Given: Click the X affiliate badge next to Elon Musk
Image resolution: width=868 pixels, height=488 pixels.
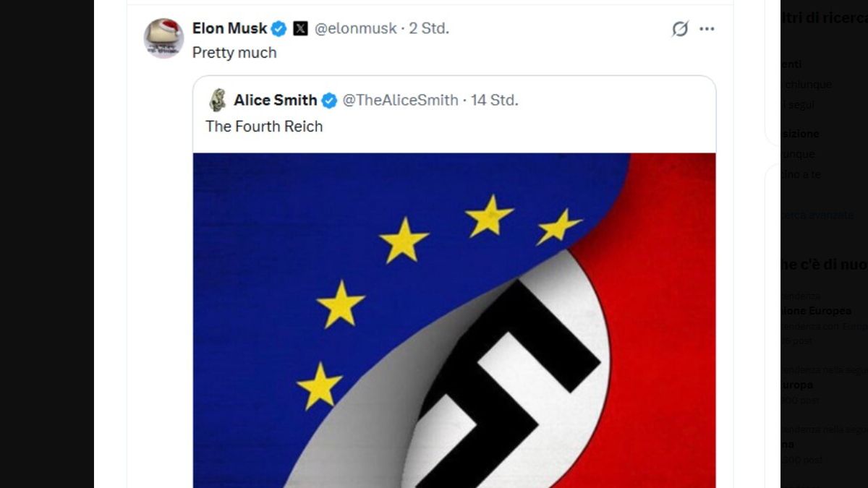Looking at the screenshot, I should point(300,29).
